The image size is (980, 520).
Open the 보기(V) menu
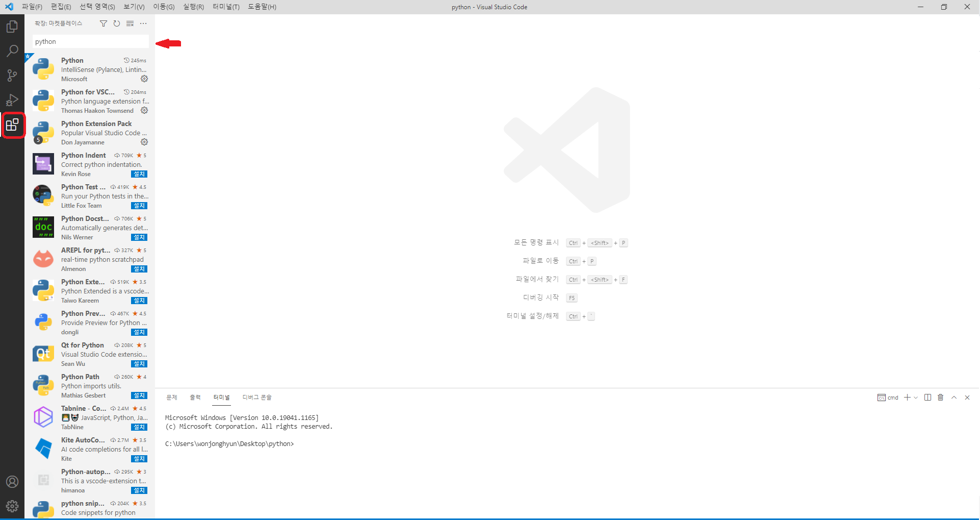tap(134, 7)
